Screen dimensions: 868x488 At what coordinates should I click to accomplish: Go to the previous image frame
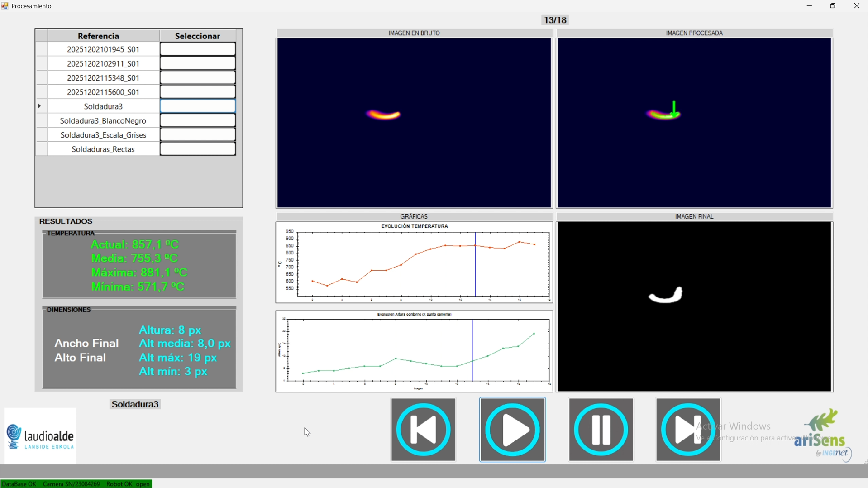click(x=423, y=430)
